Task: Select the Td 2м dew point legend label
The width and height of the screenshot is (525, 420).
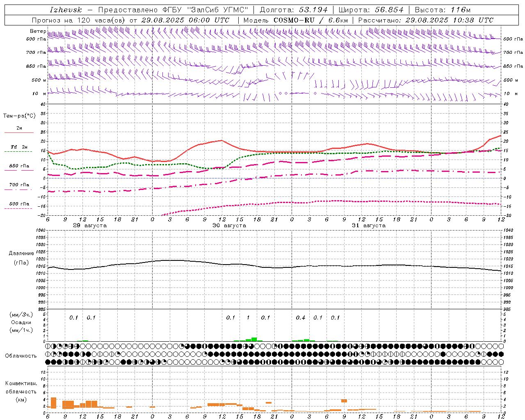Action: (x=19, y=147)
